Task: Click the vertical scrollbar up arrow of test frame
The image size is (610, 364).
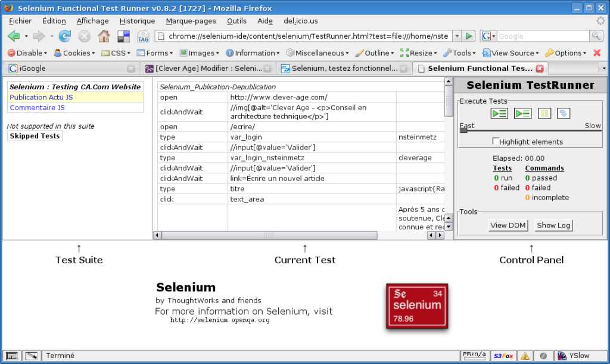Action: point(449,82)
